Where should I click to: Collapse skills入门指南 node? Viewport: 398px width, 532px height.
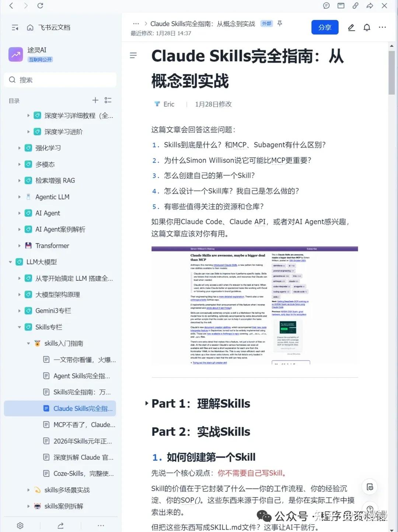(x=28, y=343)
